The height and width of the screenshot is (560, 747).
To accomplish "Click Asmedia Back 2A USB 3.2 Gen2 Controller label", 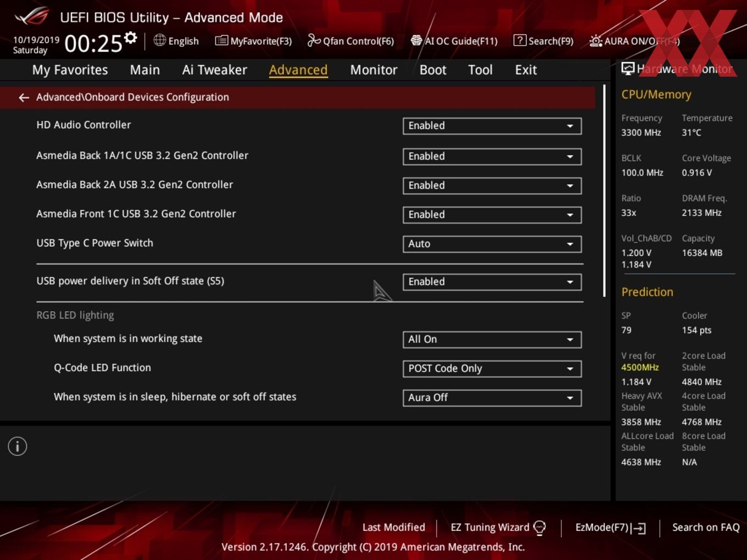I will [x=135, y=185].
